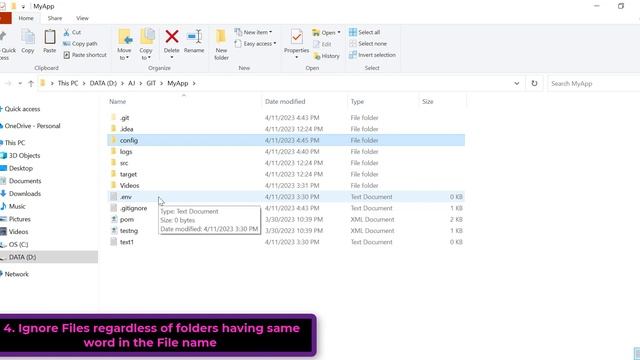Expand the address bar history dropdown
The image size is (640, 360).
pyautogui.click(x=517, y=83)
